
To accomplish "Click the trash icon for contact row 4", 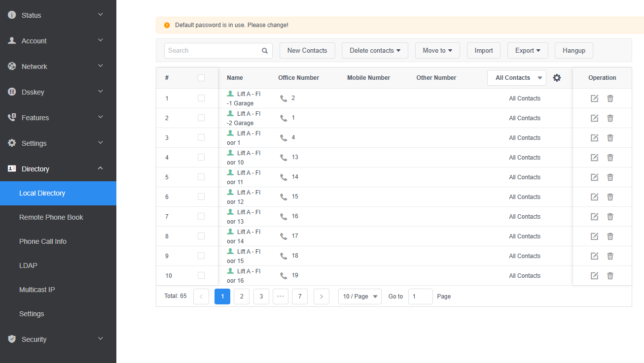I will tap(610, 158).
